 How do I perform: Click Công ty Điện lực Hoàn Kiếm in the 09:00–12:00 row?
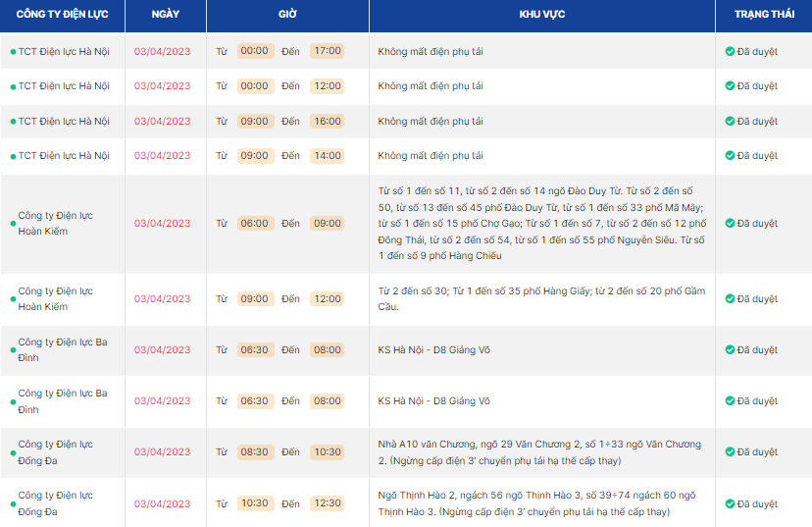56,299
